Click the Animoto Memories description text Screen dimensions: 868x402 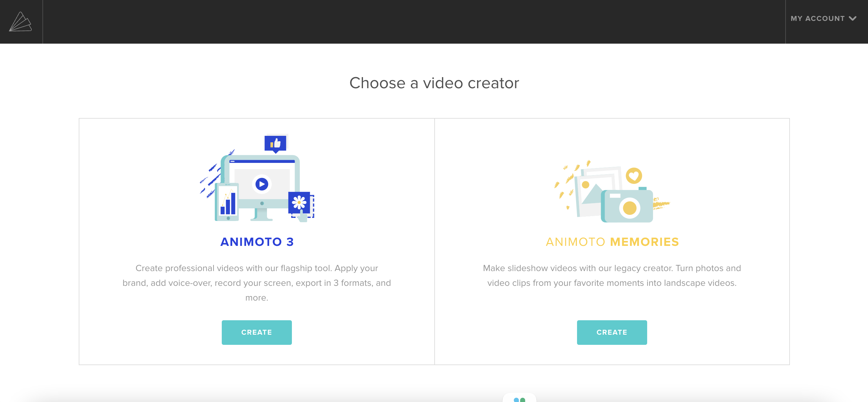(611, 275)
